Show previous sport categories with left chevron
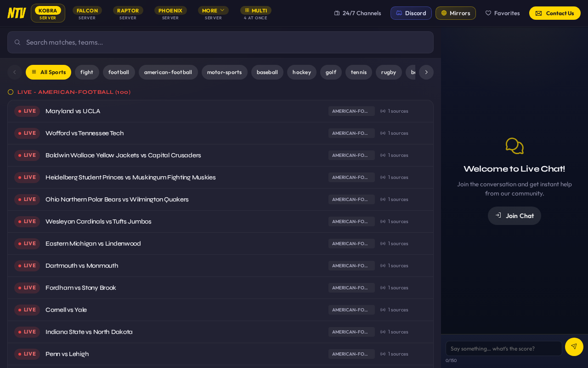Viewport: 588px width, 368px height. pos(15,72)
